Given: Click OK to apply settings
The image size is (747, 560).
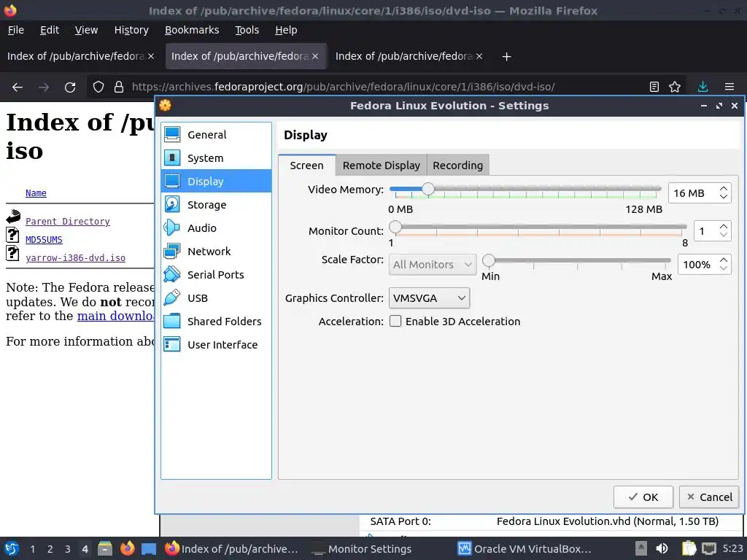Looking at the screenshot, I should click(x=643, y=497).
